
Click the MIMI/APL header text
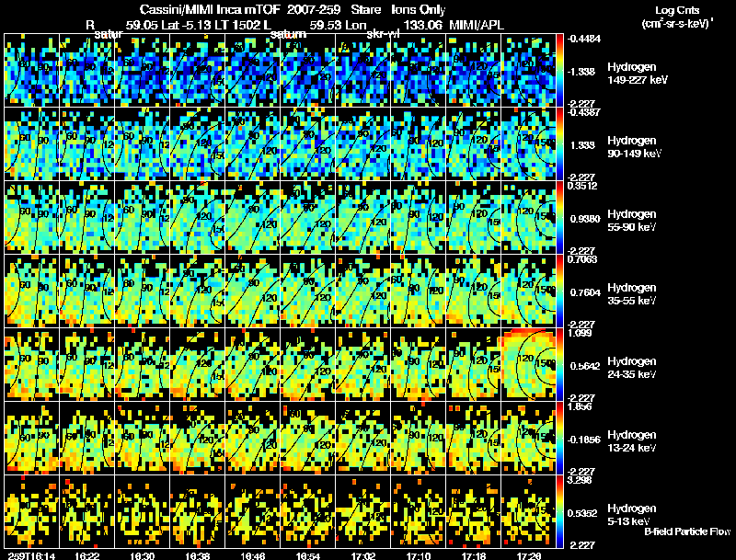(x=477, y=25)
